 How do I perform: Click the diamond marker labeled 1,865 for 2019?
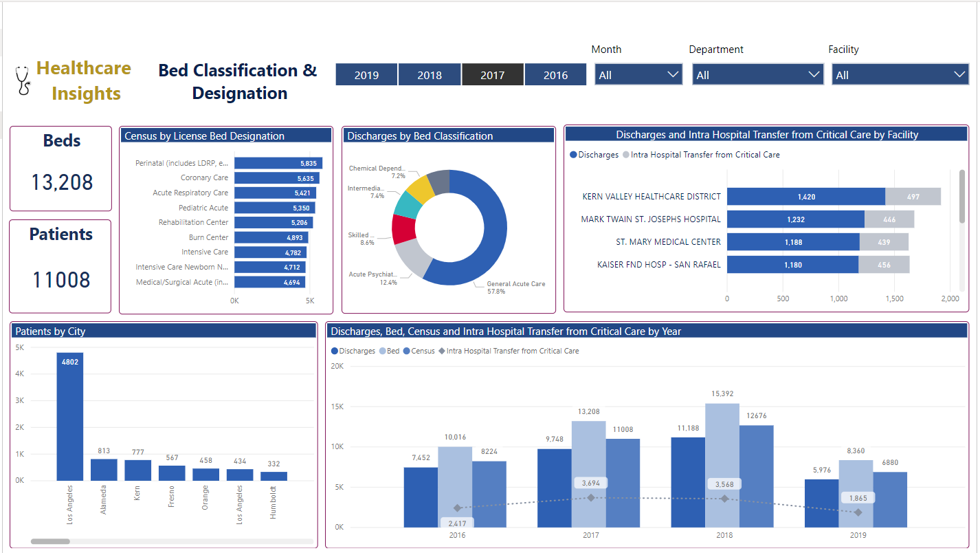tap(858, 512)
